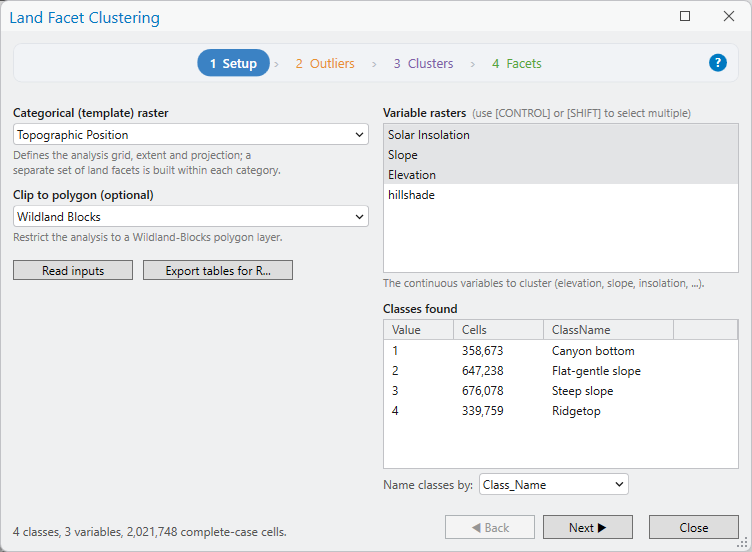Click the 647,238 cells value
Image resolution: width=752 pixels, height=552 pixels.
[482, 371]
